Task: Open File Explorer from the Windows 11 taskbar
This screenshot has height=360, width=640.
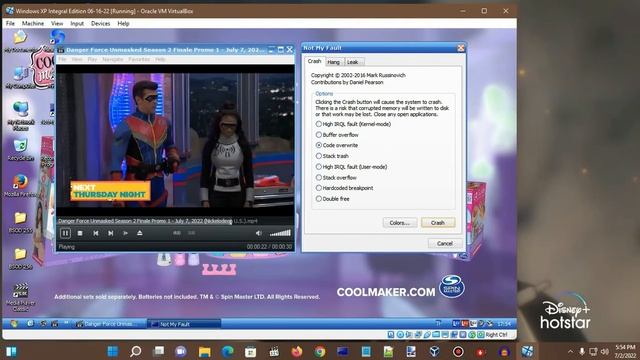Action: pos(204,351)
